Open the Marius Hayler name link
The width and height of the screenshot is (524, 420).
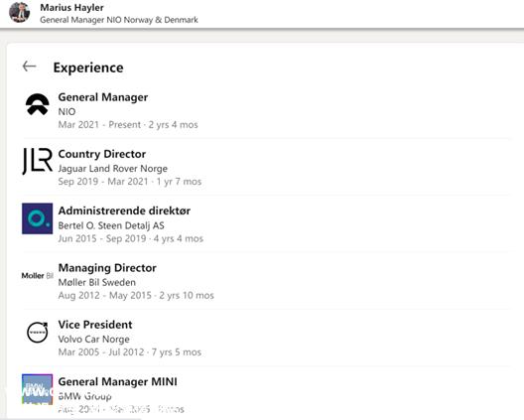click(x=71, y=7)
